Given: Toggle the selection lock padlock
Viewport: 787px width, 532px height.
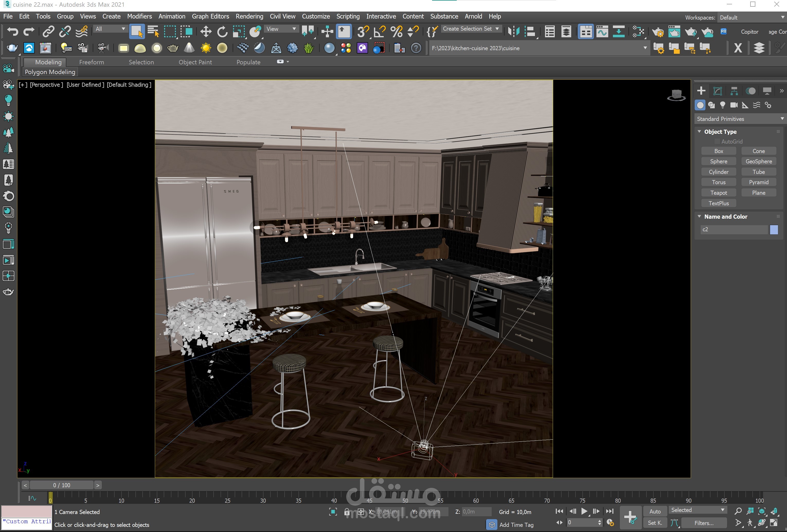Looking at the screenshot, I should (347, 512).
